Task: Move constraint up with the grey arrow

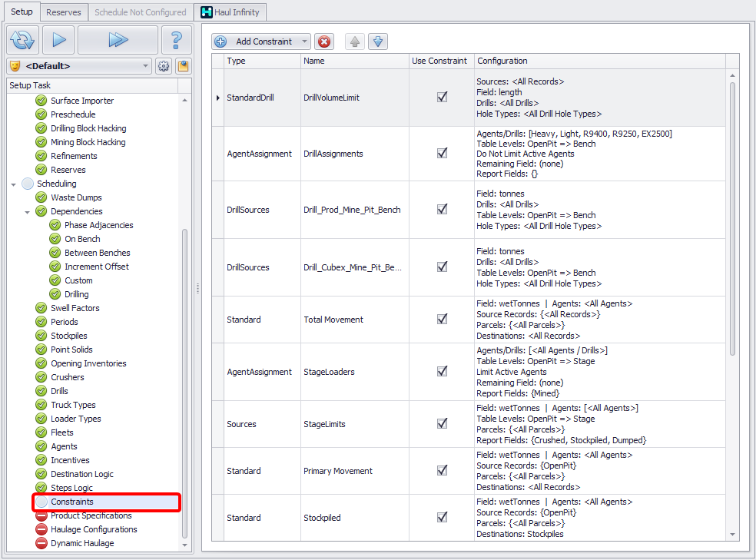Action: (x=355, y=41)
